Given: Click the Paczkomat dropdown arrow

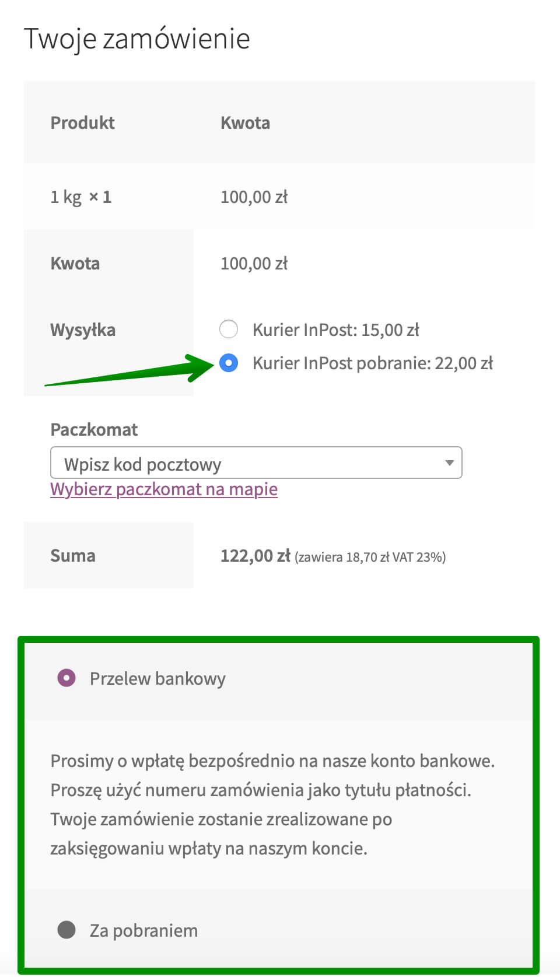Looking at the screenshot, I should [449, 463].
